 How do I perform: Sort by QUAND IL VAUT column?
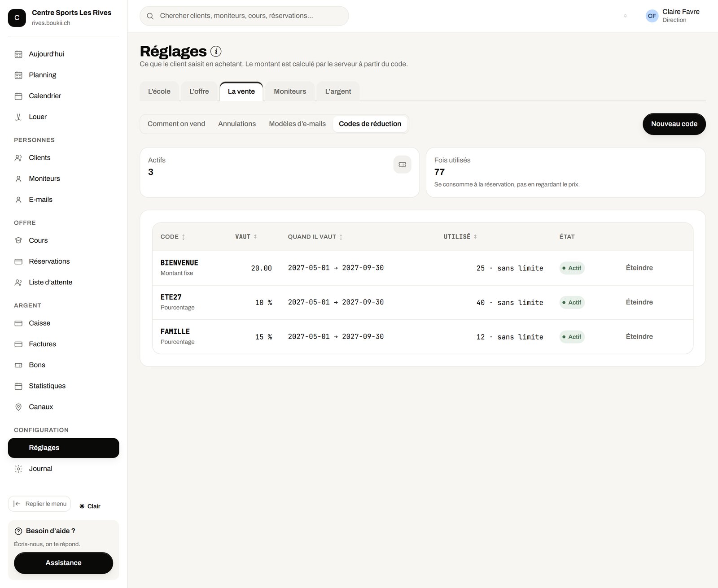[x=315, y=237]
